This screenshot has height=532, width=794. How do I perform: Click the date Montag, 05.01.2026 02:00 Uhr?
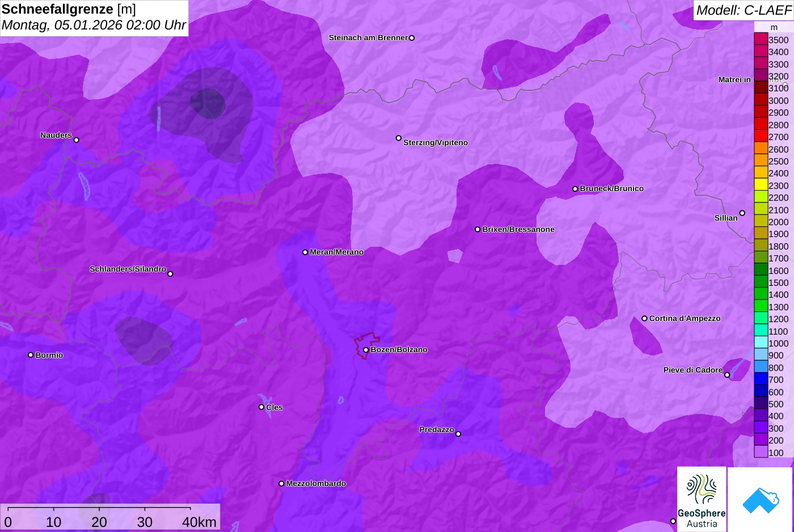pyautogui.click(x=94, y=26)
